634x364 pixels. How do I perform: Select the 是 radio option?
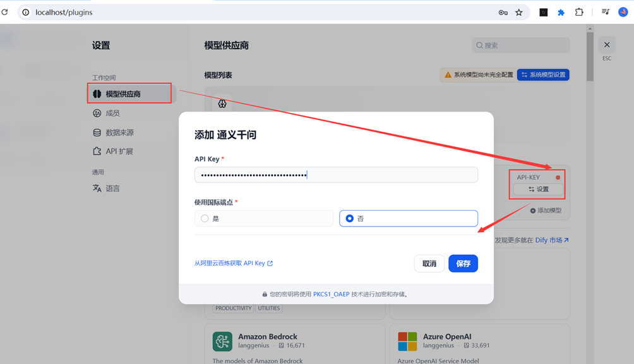coord(263,218)
